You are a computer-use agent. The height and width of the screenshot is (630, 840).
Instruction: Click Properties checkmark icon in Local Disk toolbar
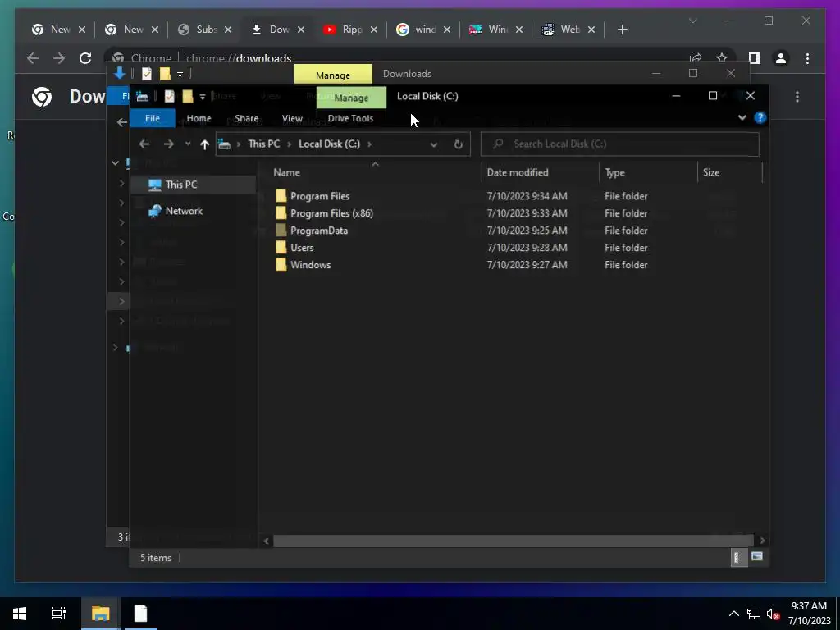click(169, 97)
